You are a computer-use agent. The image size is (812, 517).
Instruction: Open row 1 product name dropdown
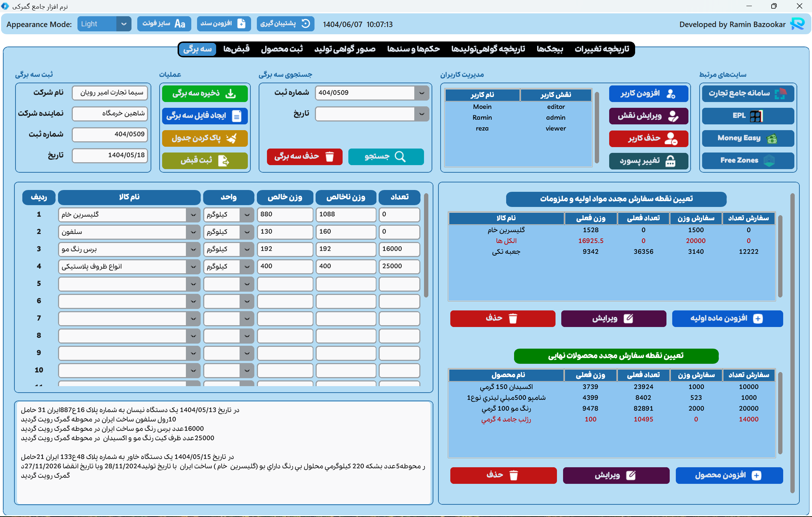(x=193, y=215)
